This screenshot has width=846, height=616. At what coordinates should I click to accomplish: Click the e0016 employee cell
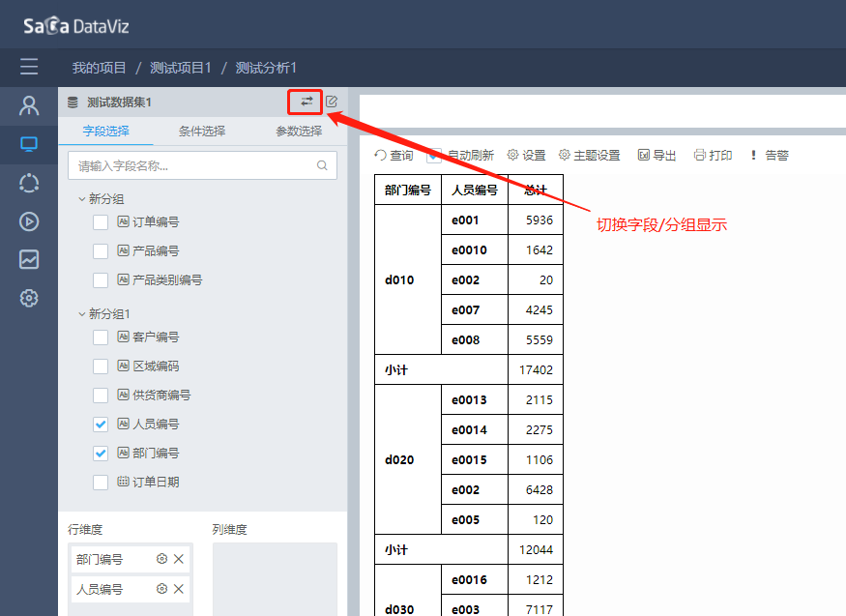pyautogui.click(x=475, y=580)
